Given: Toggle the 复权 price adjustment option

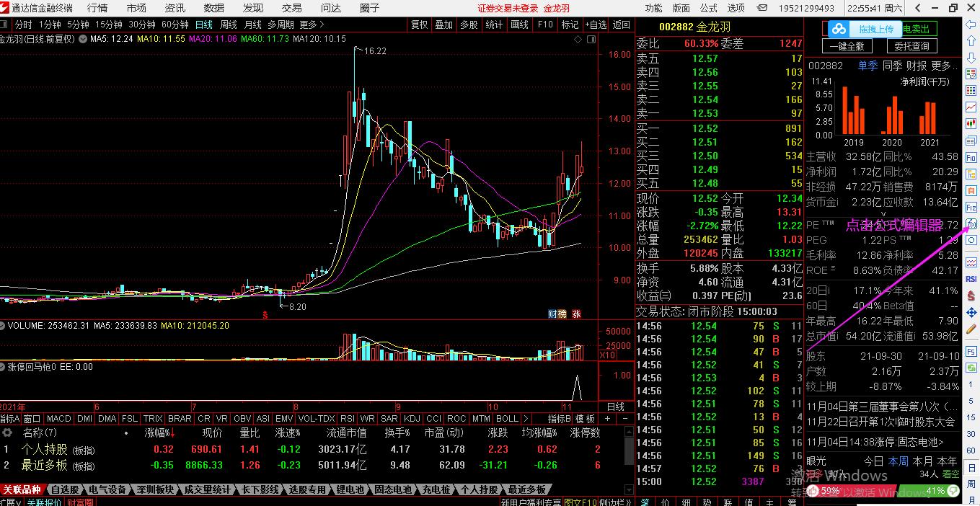Looking at the screenshot, I should pyautogui.click(x=419, y=25).
